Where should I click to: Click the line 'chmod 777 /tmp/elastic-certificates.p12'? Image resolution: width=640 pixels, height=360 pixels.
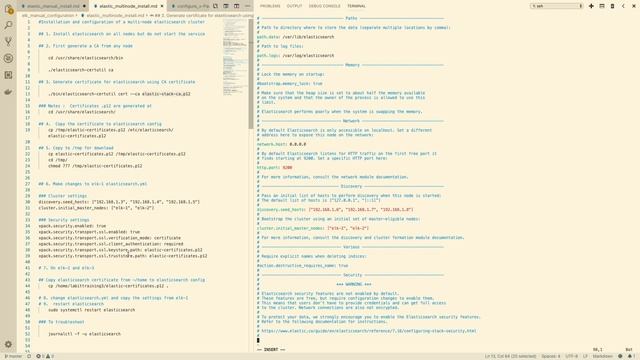coord(95,166)
